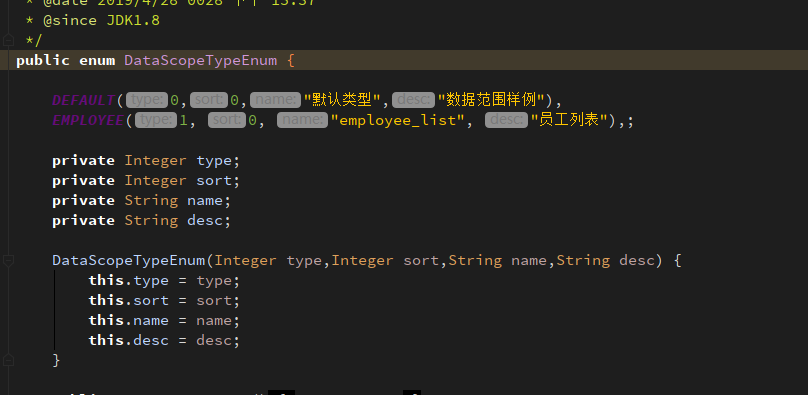Click the 'sort:' hint in DEFAULT line

(209, 100)
